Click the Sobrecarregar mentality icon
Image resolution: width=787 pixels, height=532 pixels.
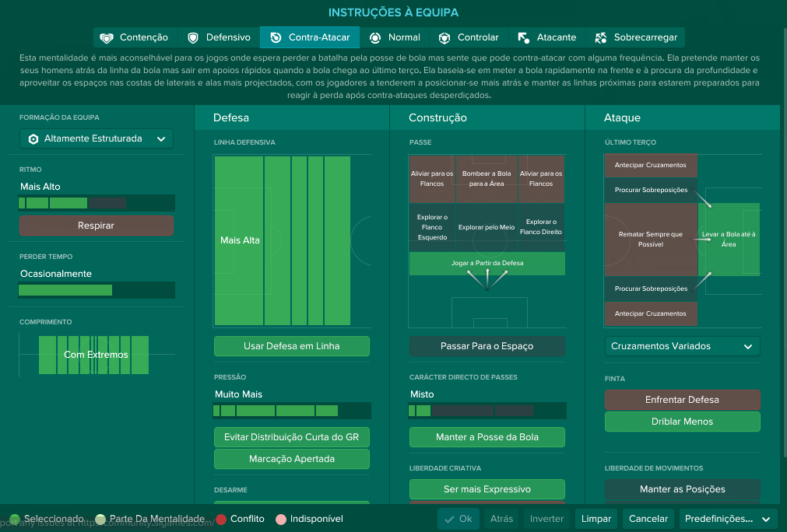[601, 37]
